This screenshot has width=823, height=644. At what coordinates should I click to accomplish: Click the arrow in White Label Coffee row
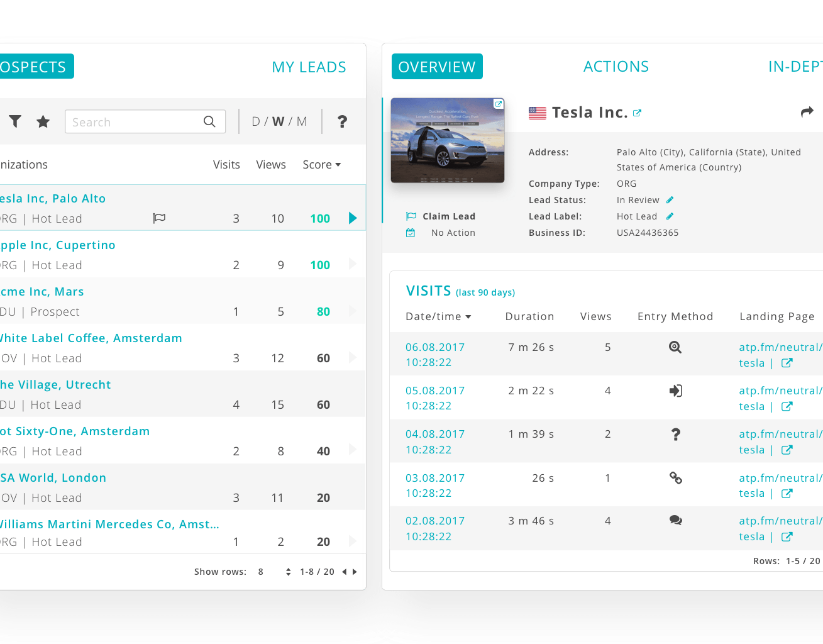pos(353,357)
